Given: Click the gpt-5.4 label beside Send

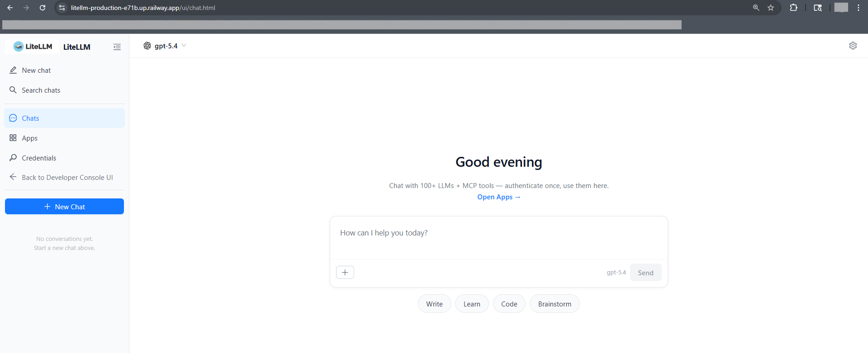Looking at the screenshot, I should click(616, 273).
